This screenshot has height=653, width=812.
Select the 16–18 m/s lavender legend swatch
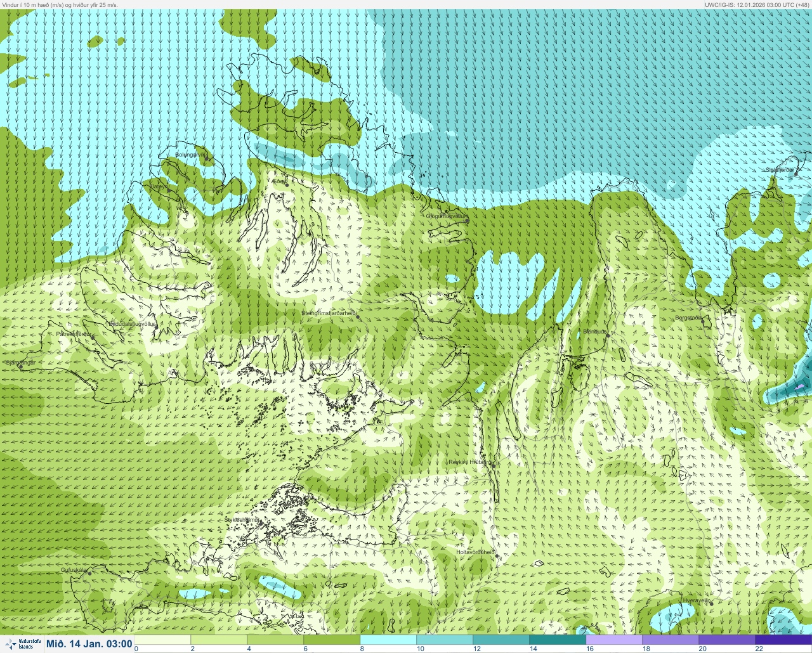click(x=614, y=640)
